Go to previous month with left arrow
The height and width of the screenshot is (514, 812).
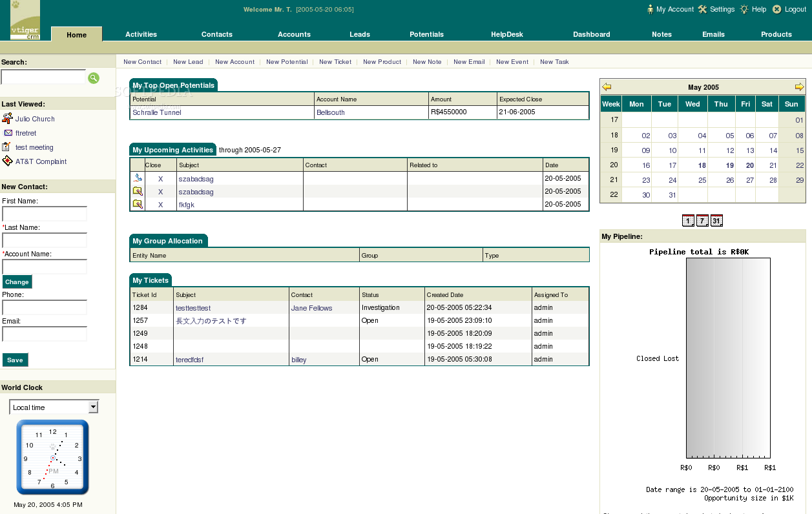coord(607,87)
